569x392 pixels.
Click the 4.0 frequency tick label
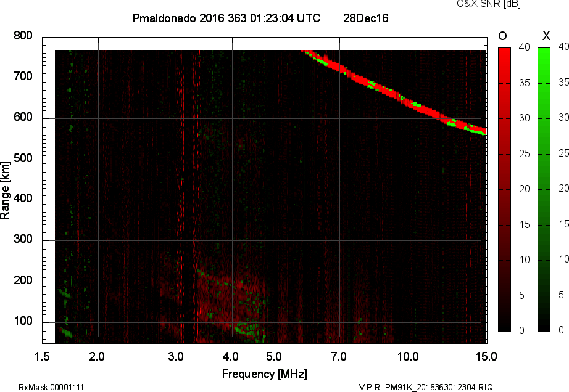[231, 356]
